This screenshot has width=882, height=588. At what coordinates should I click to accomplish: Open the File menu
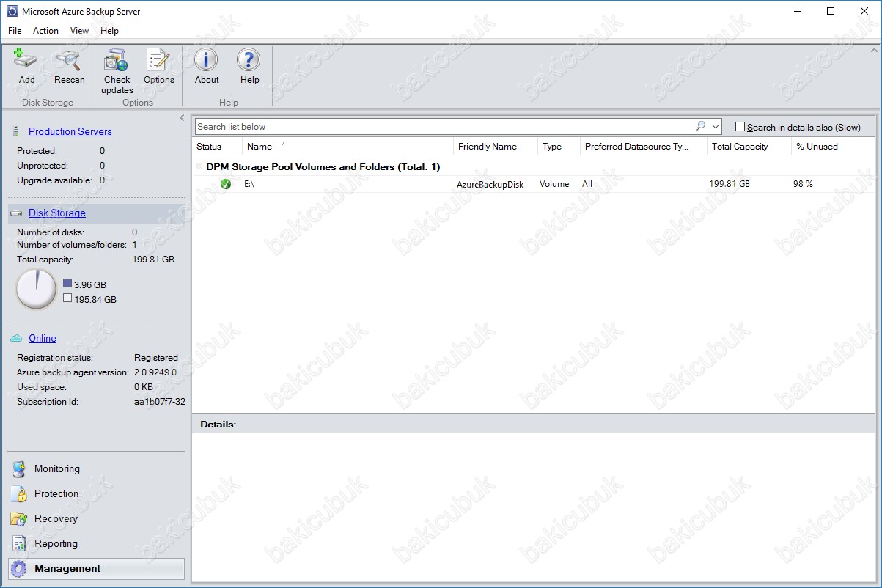(x=15, y=31)
